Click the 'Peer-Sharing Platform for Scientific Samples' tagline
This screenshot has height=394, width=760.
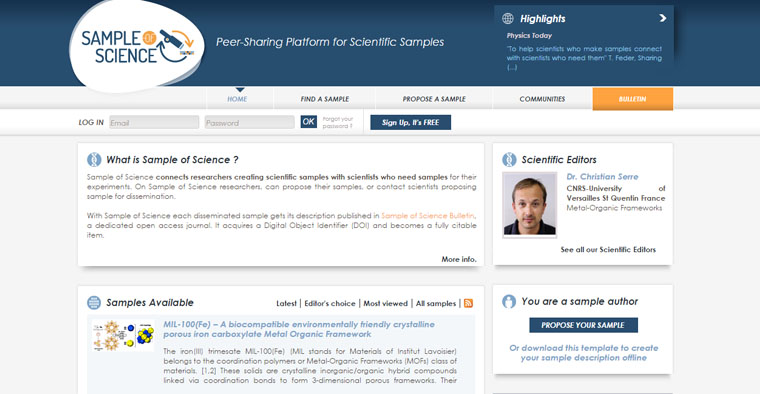(x=330, y=42)
